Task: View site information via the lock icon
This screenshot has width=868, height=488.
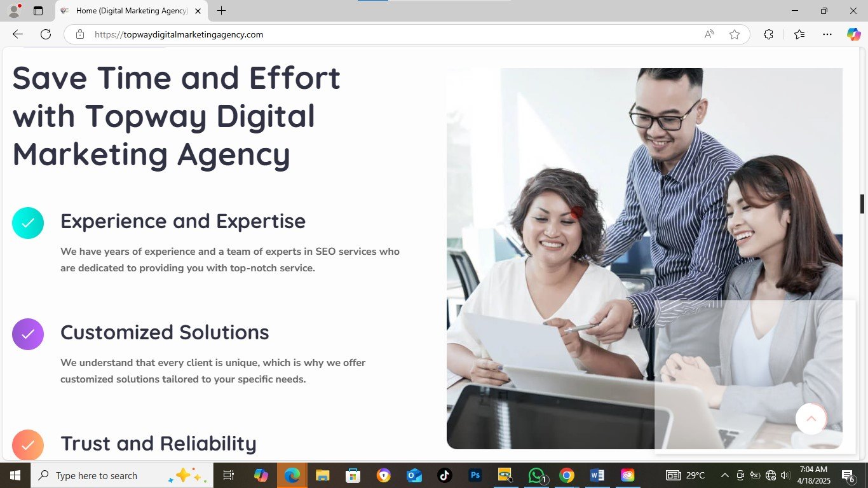Action: [80, 34]
